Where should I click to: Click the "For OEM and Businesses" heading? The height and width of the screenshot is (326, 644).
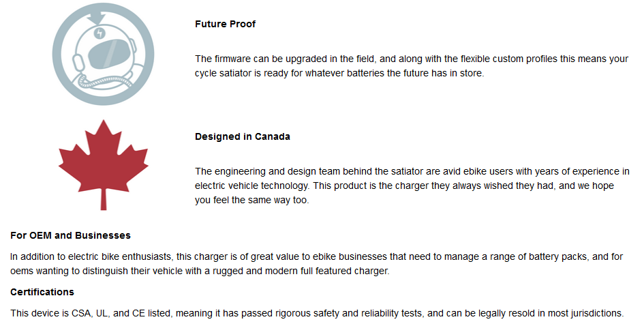click(70, 235)
